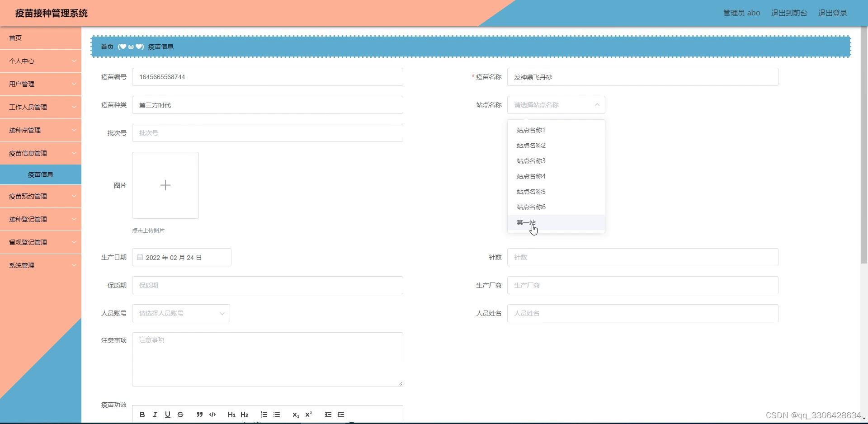
Task: Choose 站点名称2 from the dropdown list
Action: pos(556,146)
